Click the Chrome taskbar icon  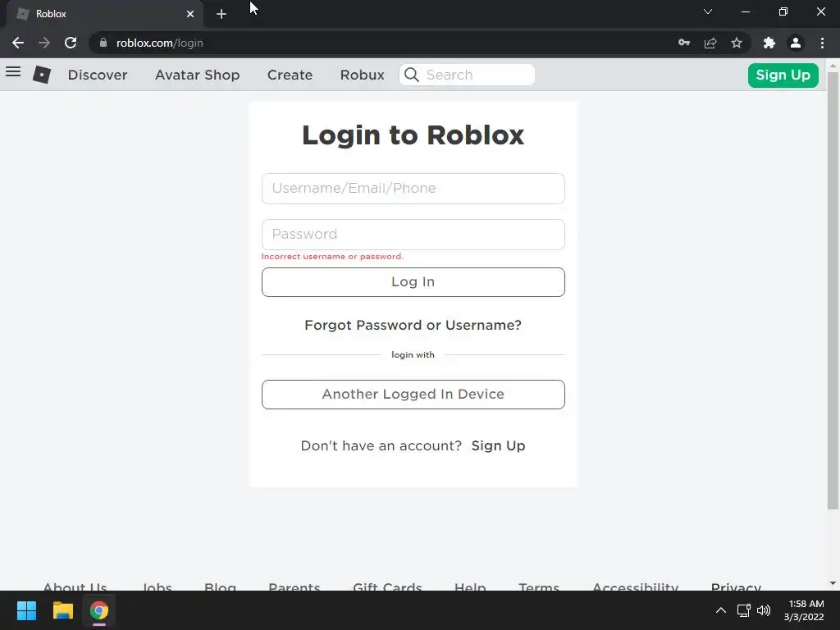point(99,610)
